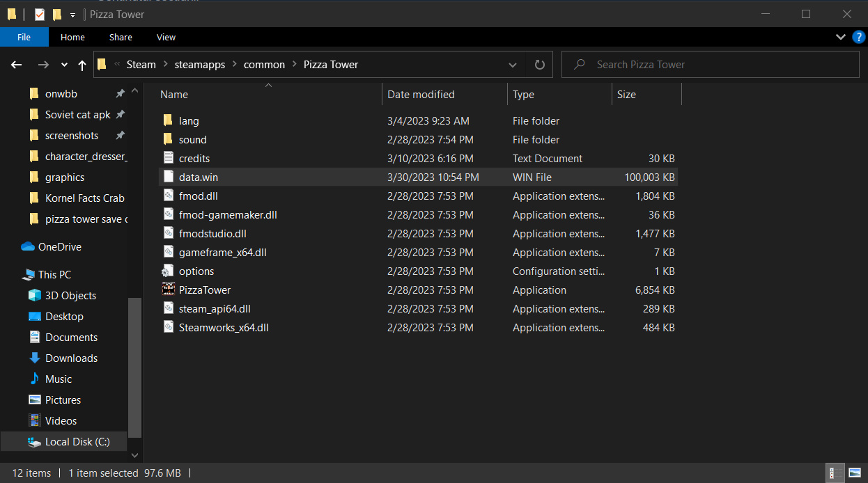Open the File menu
Image resolution: width=868 pixels, height=483 pixels.
point(24,37)
